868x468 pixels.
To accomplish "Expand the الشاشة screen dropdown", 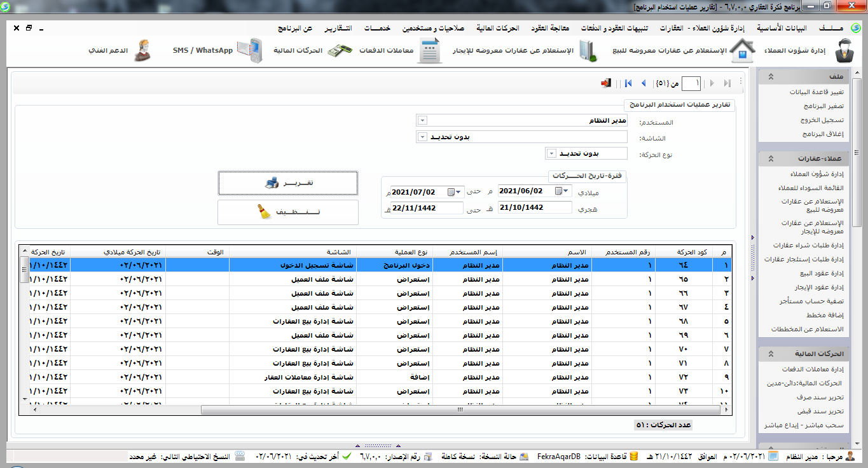I will tap(422, 137).
